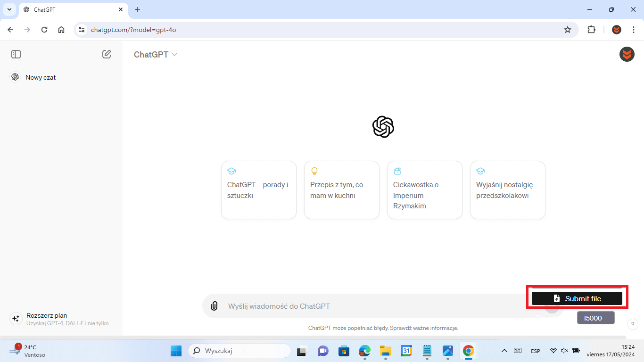Click the muted volume tray icon

[565, 351]
